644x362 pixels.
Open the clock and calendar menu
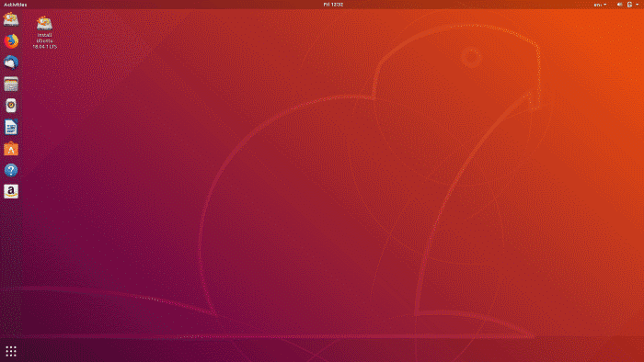coord(333,5)
